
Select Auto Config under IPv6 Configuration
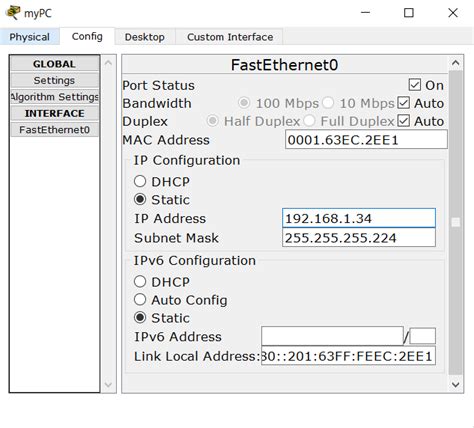(140, 300)
